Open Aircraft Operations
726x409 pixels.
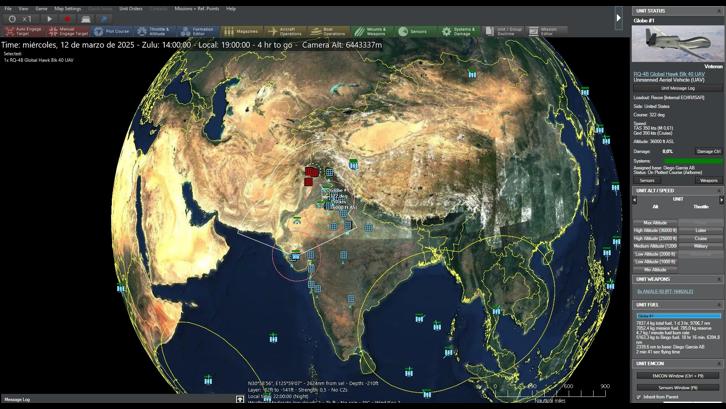285,31
